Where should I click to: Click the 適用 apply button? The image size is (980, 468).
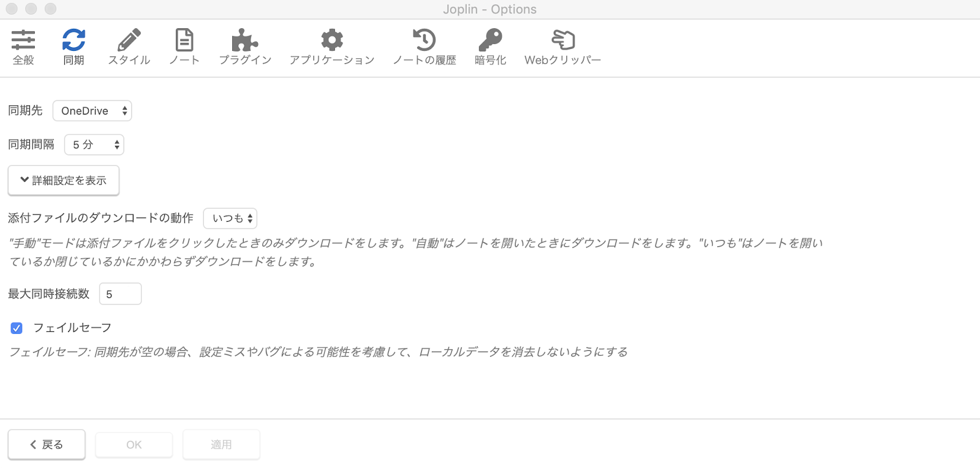pos(221,445)
